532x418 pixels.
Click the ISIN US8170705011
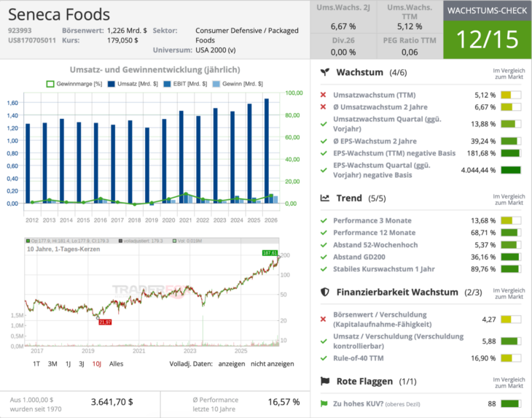[x=32, y=40]
